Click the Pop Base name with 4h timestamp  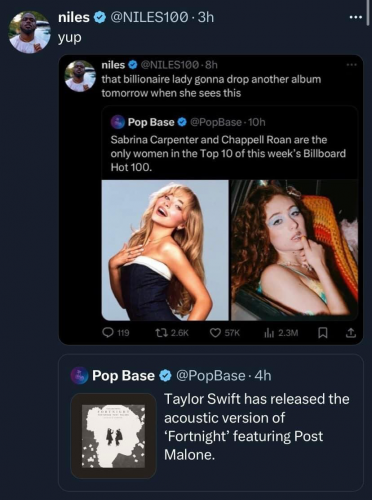(123, 376)
